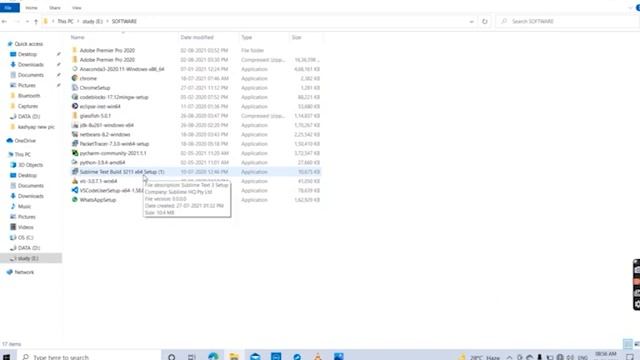Switch to the Home ribbon tab
The height and width of the screenshot is (360, 640).
[31, 8]
